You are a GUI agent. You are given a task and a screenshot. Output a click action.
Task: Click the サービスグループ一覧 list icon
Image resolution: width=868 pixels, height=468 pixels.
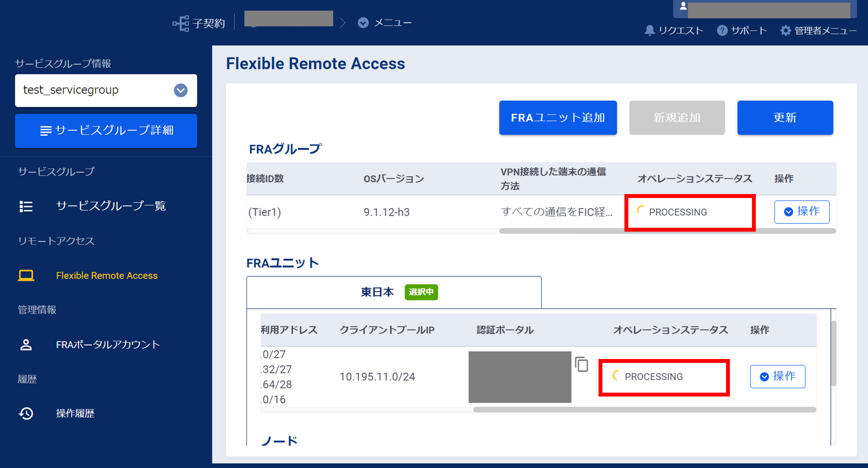pyautogui.click(x=26, y=206)
